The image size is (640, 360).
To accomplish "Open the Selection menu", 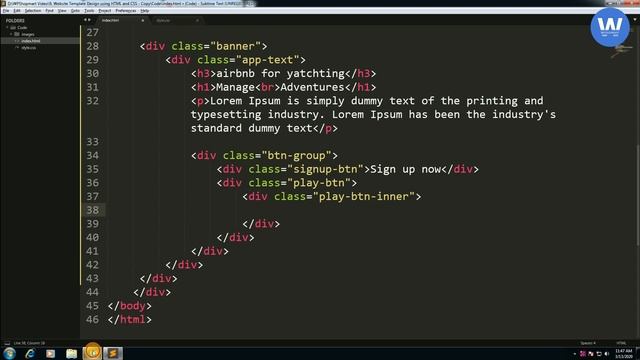I will [33, 11].
